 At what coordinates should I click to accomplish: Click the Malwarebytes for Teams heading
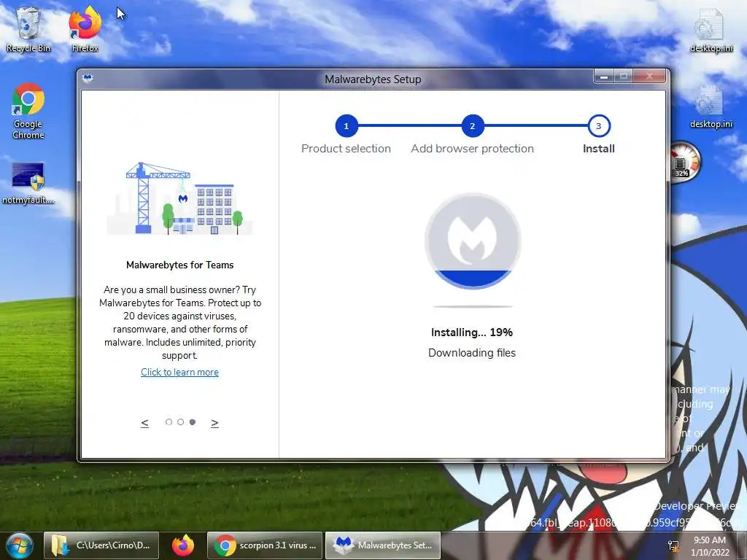pos(179,265)
